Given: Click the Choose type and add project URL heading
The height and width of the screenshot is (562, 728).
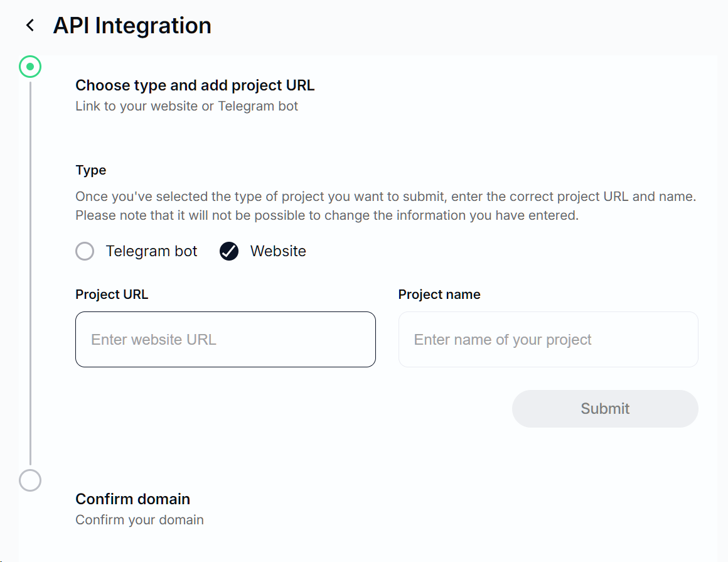Looking at the screenshot, I should pos(195,85).
